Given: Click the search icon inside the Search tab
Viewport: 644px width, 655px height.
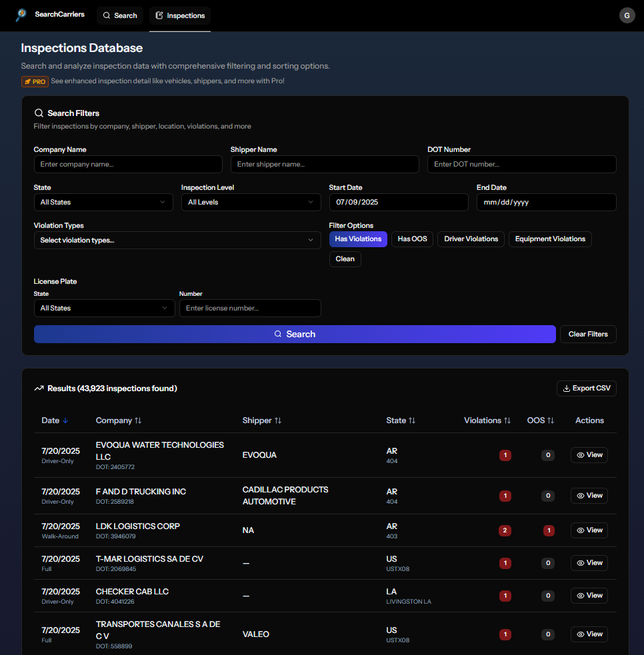Looking at the screenshot, I should point(106,15).
